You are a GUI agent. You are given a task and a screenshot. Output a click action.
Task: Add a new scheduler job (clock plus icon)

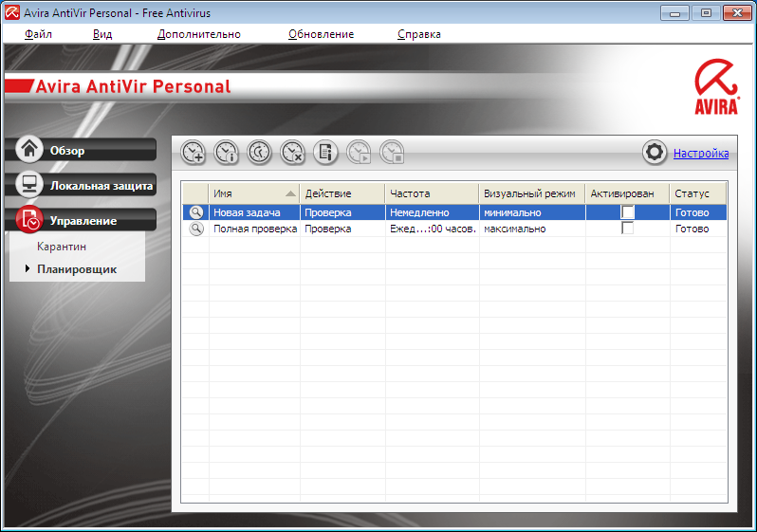[194, 153]
